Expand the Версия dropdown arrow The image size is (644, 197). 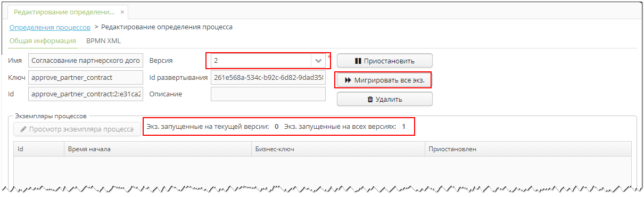(318, 61)
